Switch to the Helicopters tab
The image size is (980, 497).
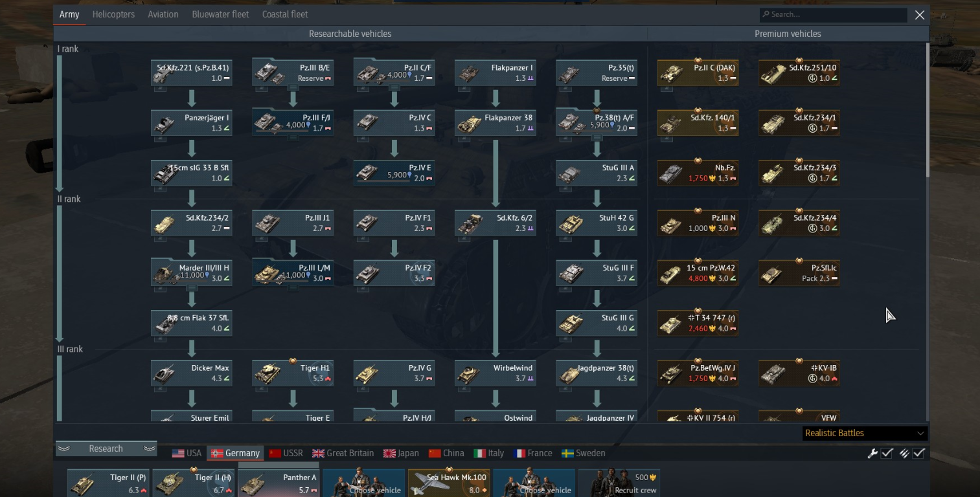(113, 14)
